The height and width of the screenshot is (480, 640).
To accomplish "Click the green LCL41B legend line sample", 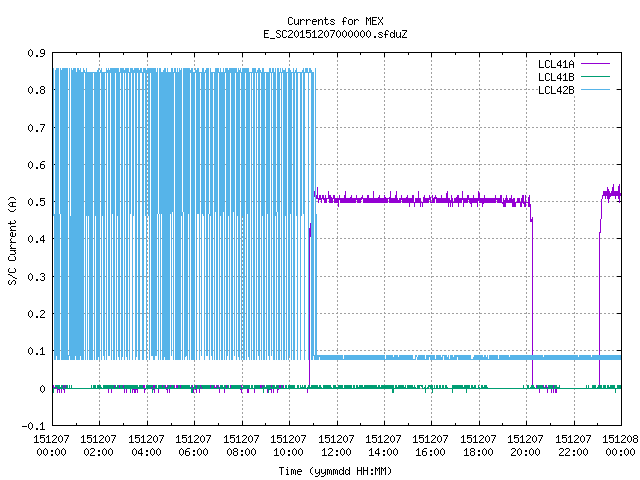I will click(595, 76).
